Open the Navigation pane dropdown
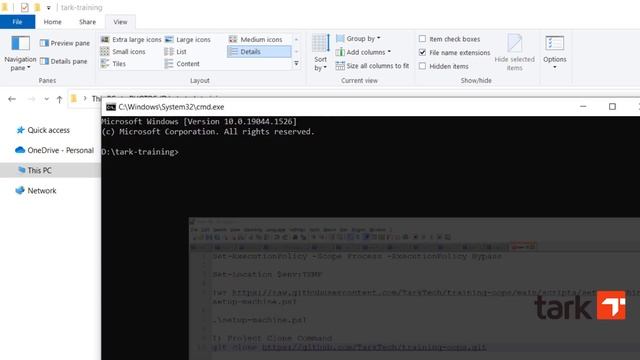The width and height of the screenshot is (640, 360). click(x=20, y=53)
